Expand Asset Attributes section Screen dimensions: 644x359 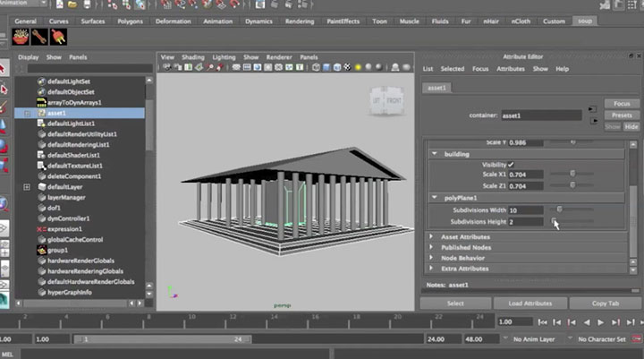coord(431,236)
